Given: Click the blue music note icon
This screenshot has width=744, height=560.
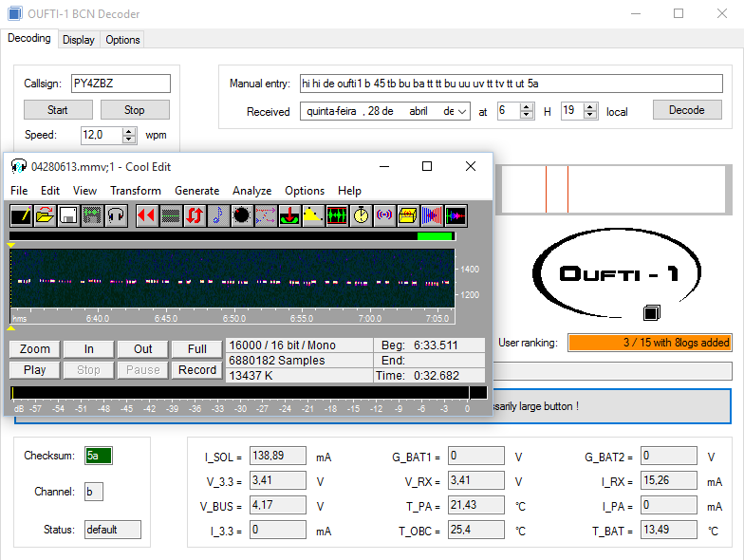Looking at the screenshot, I should 217,215.
